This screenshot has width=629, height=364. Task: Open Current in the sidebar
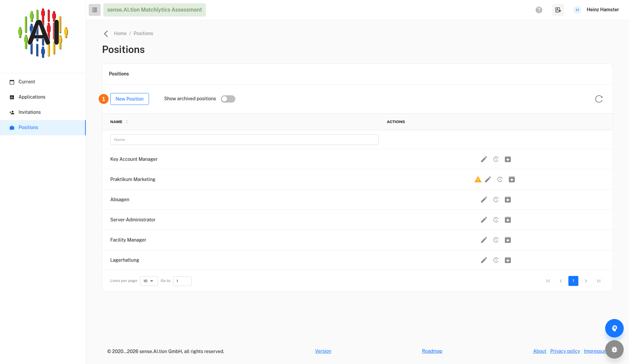(x=43, y=82)
